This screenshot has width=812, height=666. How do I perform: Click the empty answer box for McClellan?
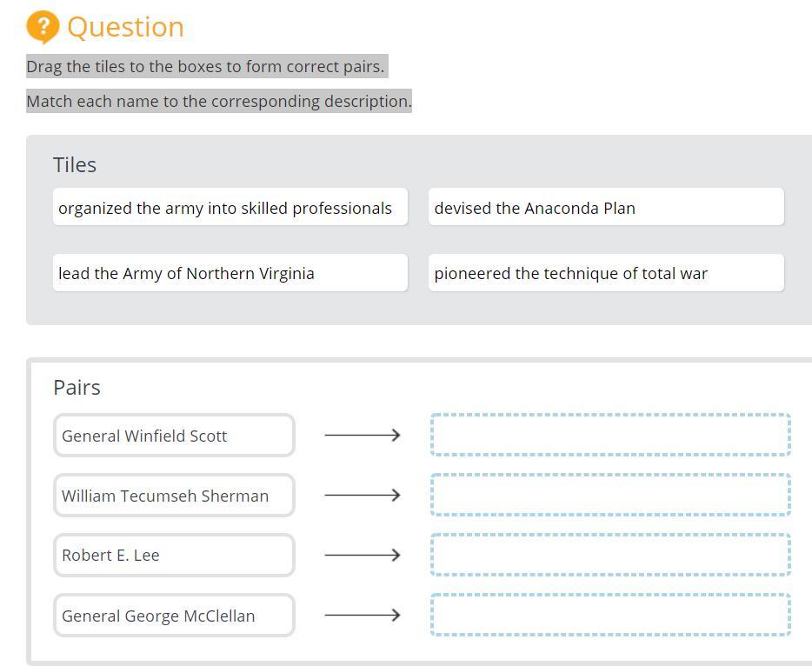click(x=609, y=615)
